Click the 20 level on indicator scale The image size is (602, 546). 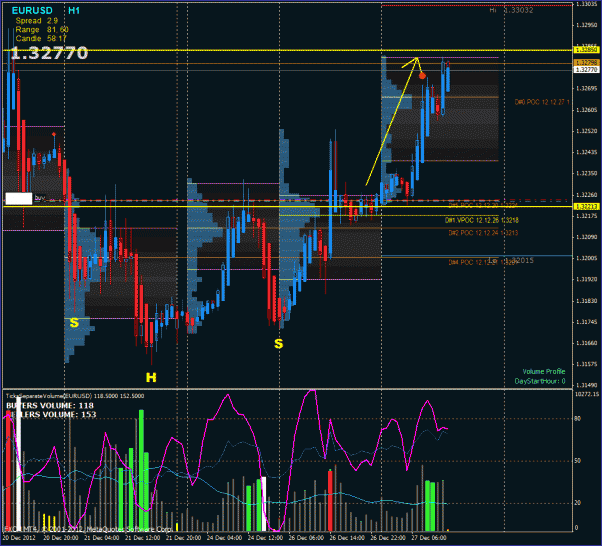578,503
